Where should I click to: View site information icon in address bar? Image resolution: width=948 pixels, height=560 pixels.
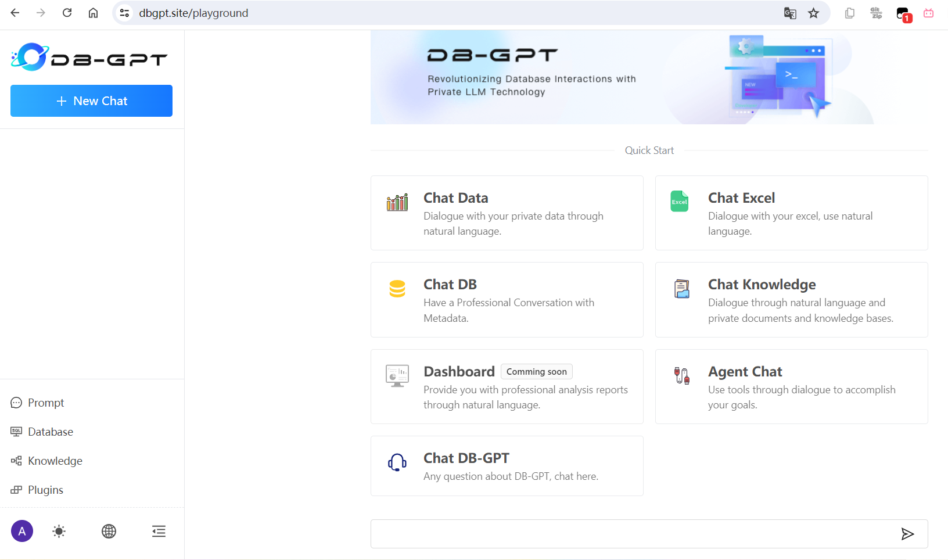click(x=124, y=13)
